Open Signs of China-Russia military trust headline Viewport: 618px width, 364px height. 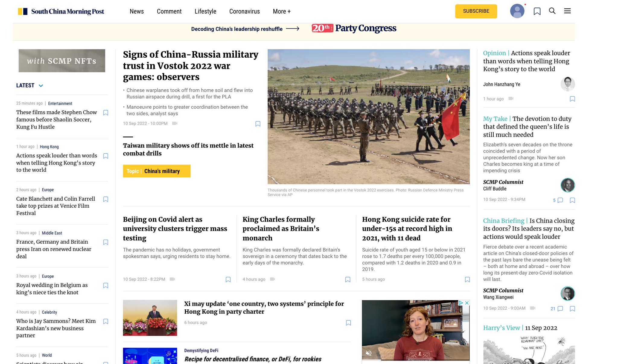coord(191,65)
